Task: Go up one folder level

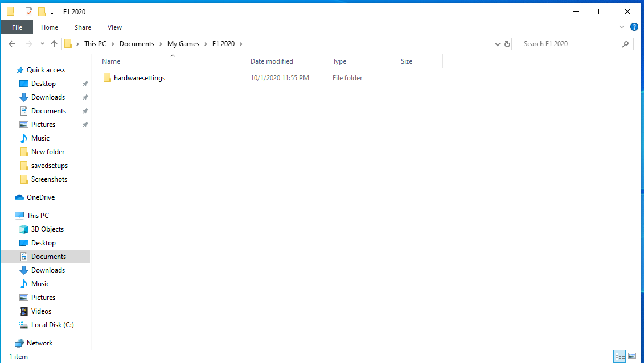Action: point(54,43)
